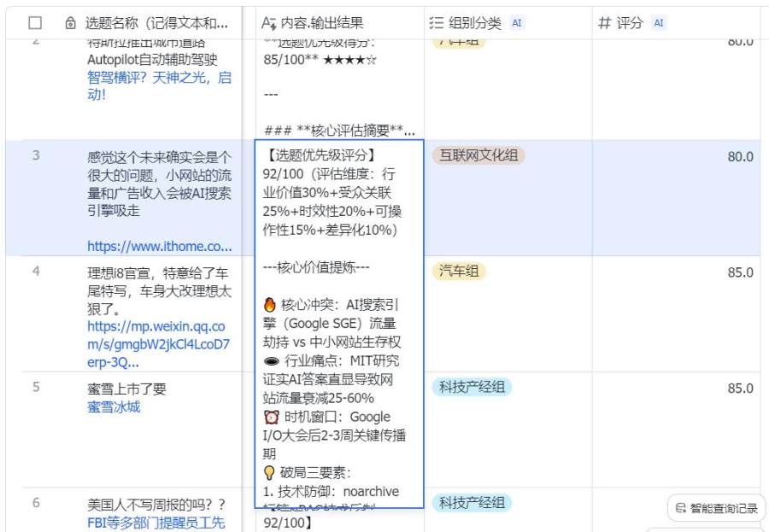
Task: Select row number 5
Action: (36, 386)
